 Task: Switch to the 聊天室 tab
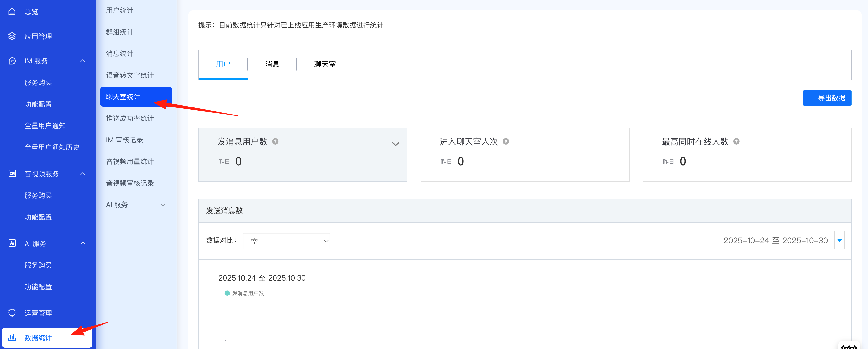(325, 64)
